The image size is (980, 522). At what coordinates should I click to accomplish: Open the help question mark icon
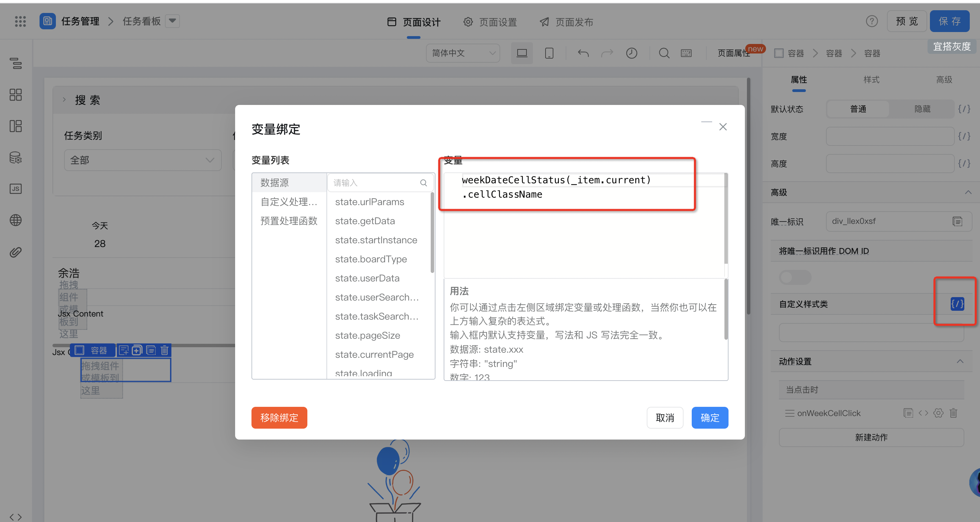(x=872, y=21)
